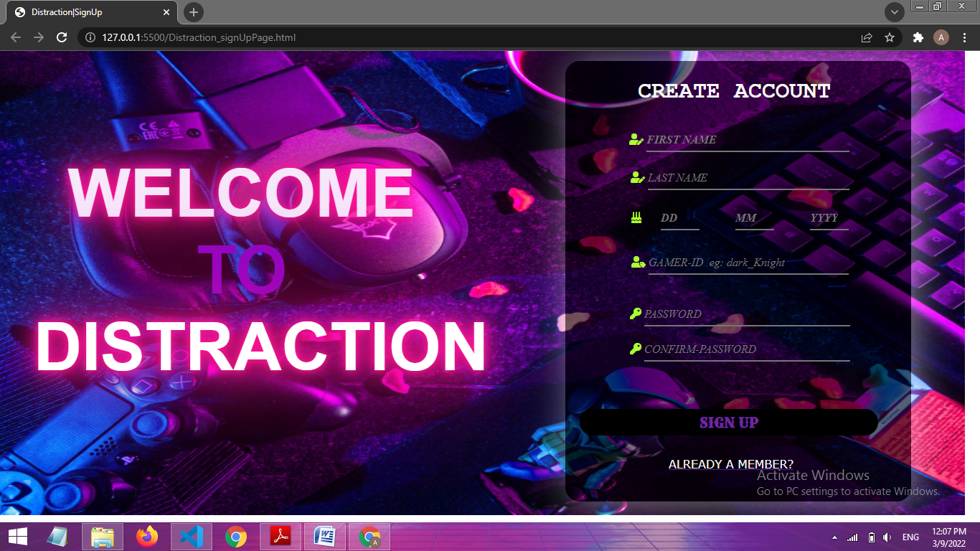Image resolution: width=980 pixels, height=551 pixels.
Task: Click key icon beside Password
Action: (635, 313)
